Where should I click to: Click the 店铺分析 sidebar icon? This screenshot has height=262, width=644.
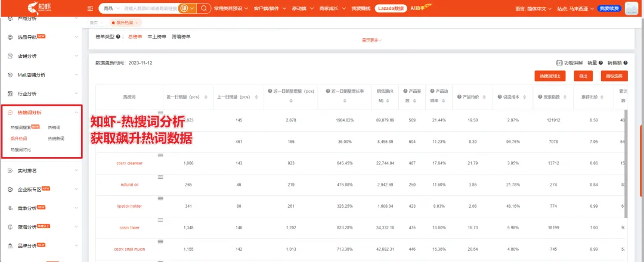click(10, 56)
